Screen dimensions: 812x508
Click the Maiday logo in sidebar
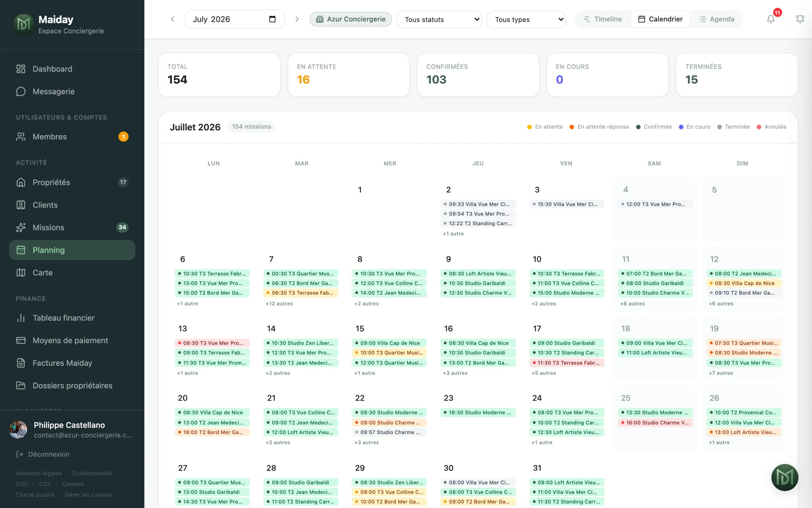[23, 24]
